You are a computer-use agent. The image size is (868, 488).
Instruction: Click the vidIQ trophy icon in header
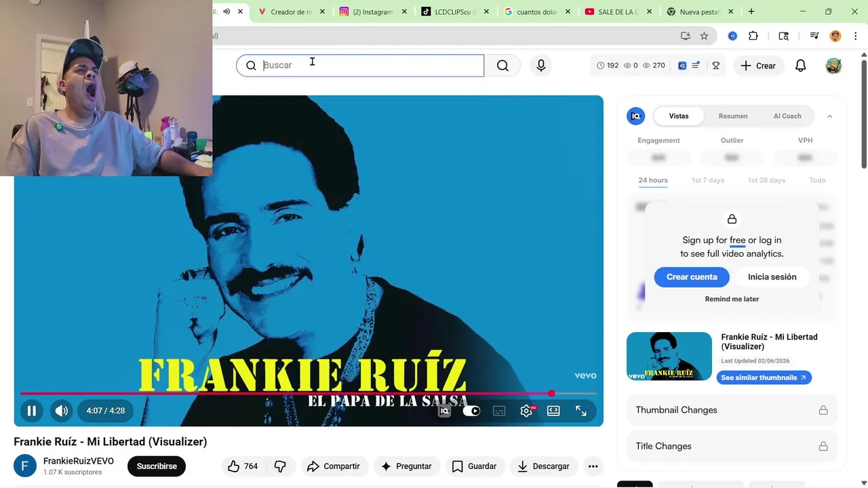tap(715, 66)
